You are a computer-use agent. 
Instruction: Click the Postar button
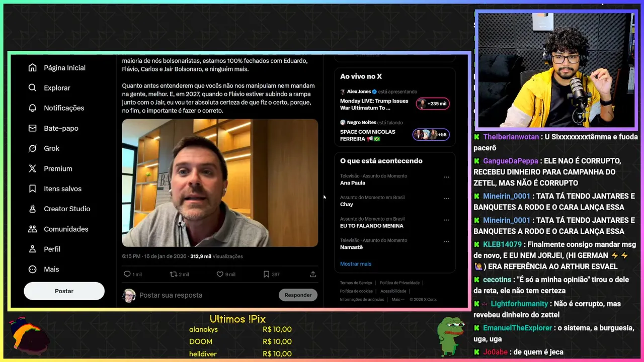(64, 291)
